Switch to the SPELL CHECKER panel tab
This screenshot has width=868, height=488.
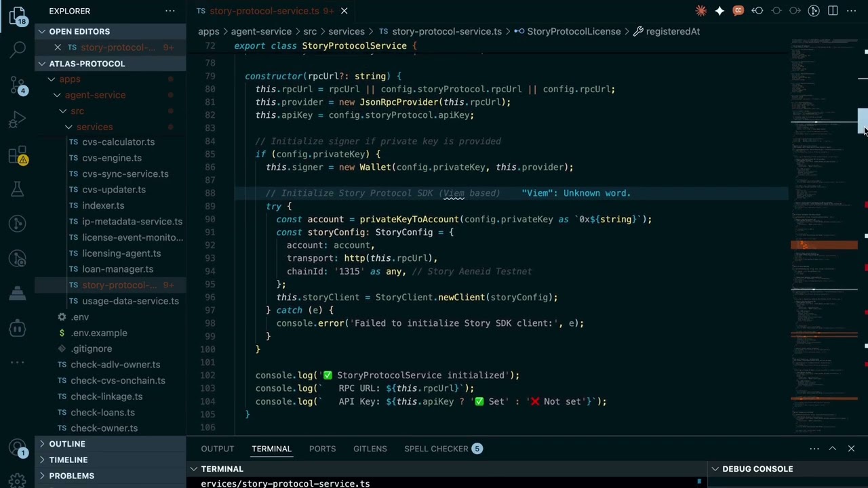(443, 449)
